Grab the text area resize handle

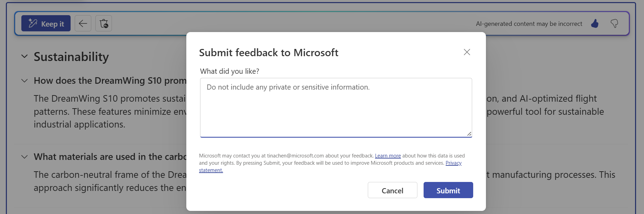pos(469,134)
